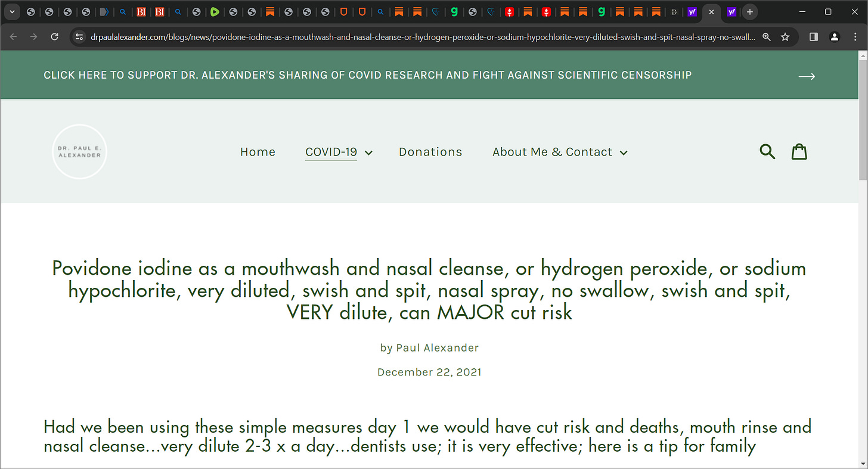Screen dimensions: 868x469
Task: Switch to the Yahoo tab beside the D tab
Action: pyautogui.click(x=692, y=12)
